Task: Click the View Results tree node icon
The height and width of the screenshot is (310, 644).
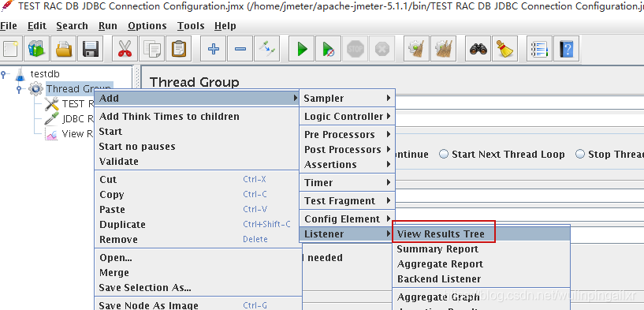Action: 52,134
